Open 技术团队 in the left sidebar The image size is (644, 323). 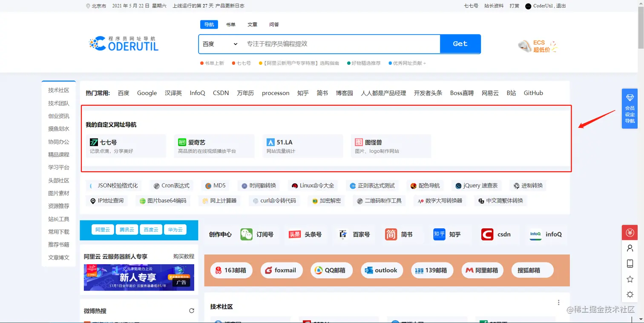[x=59, y=103]
